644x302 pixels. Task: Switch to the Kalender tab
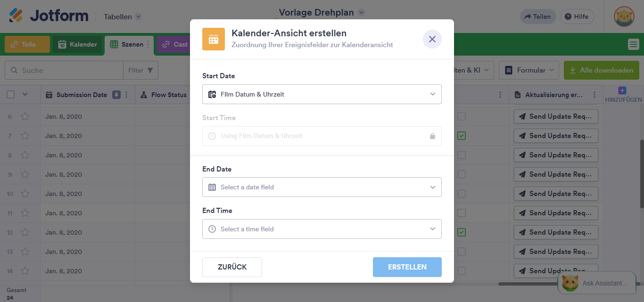pyautogui.click(x=77, y=44)
